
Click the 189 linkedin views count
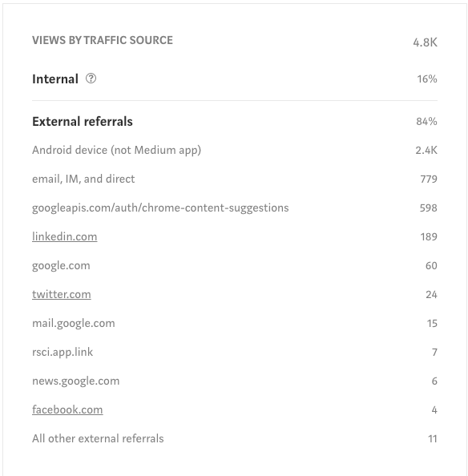(x=429, y=236)
